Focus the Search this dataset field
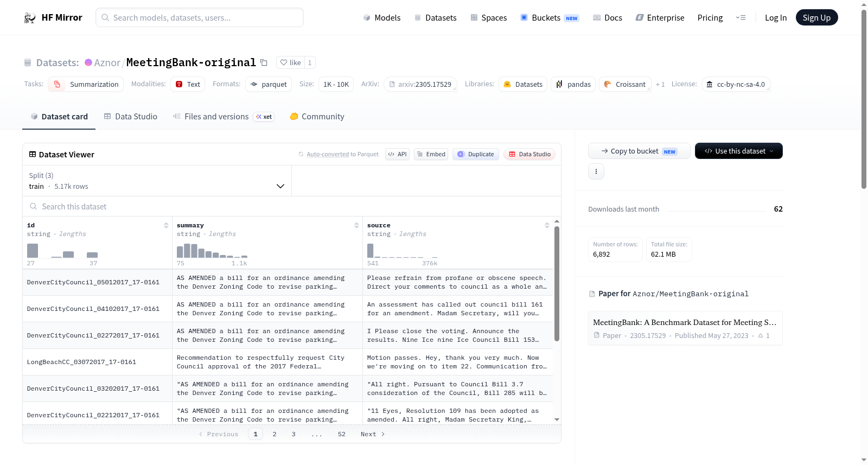868x465 pixels. tap(292, 206)
